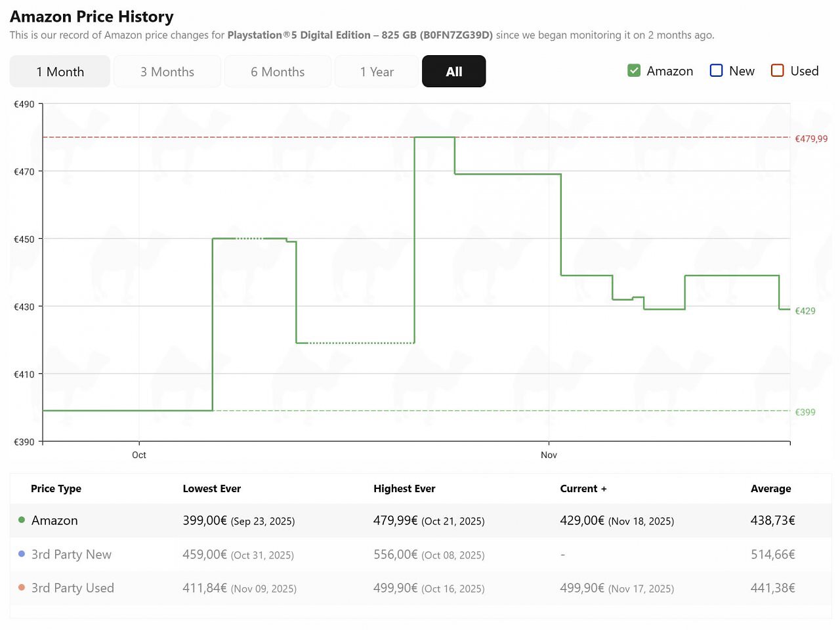840x630 pixels.
Task: Switch to the 6 Months tab
Action: pos(278,72)
